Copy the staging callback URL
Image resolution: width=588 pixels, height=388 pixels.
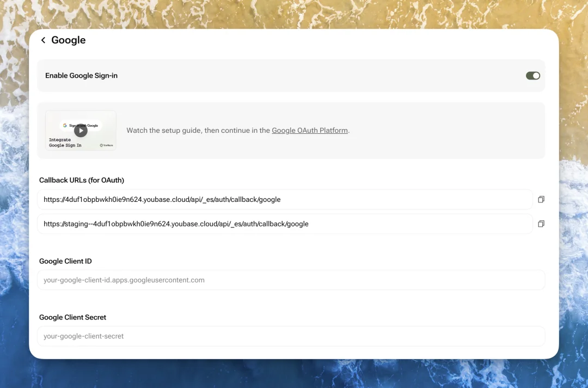[x=541, y=224]
